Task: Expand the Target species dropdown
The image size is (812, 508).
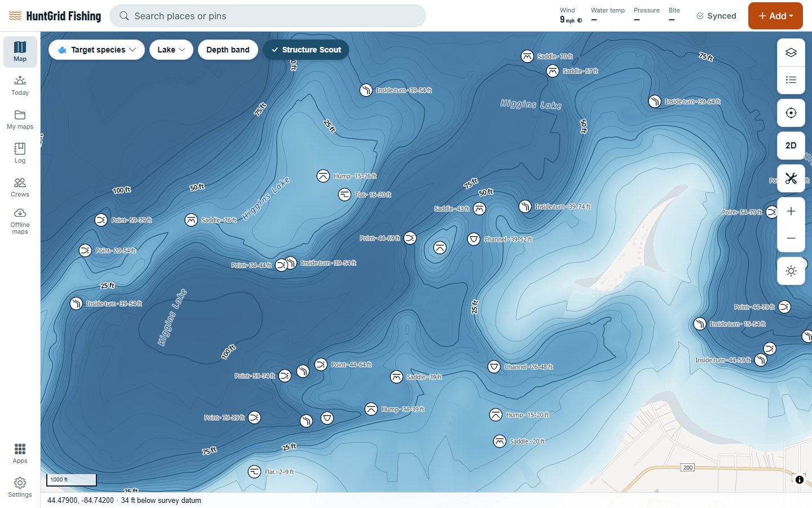Action: 97,50
